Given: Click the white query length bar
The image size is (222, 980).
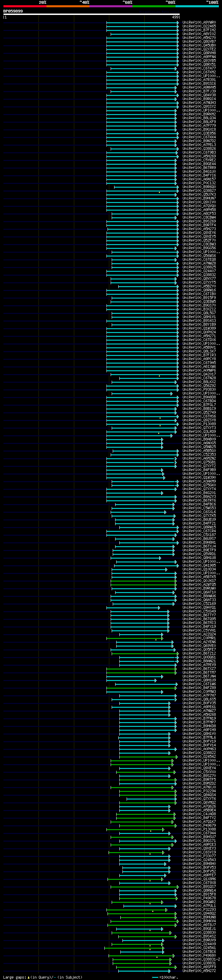Looking at the screenshot, I should point(92,14).
